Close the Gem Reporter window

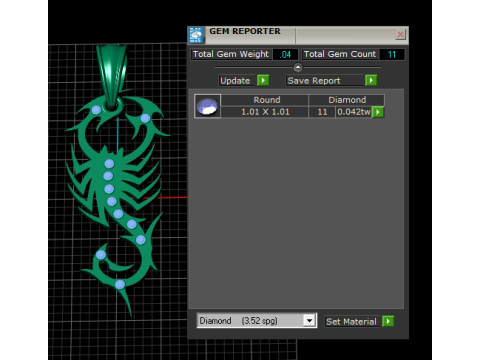[400, 34]
